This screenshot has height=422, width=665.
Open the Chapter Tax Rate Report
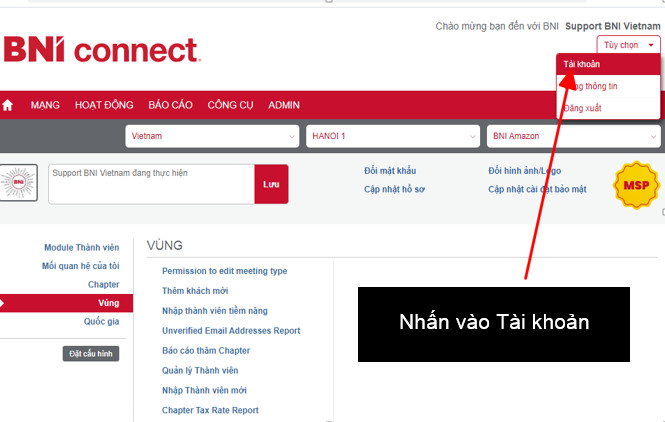[210, 411]
